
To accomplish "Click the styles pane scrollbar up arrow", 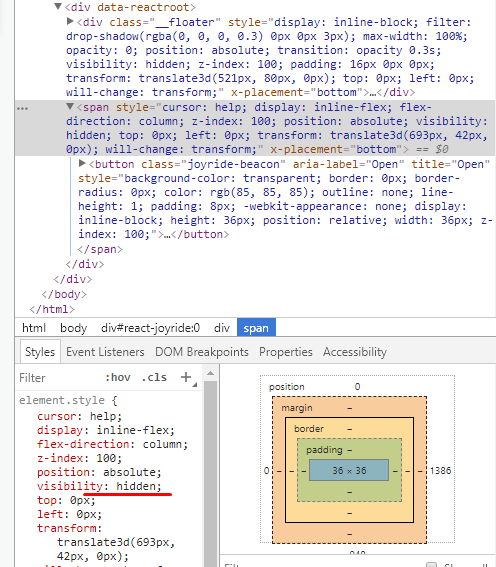I will pos(211,373).
